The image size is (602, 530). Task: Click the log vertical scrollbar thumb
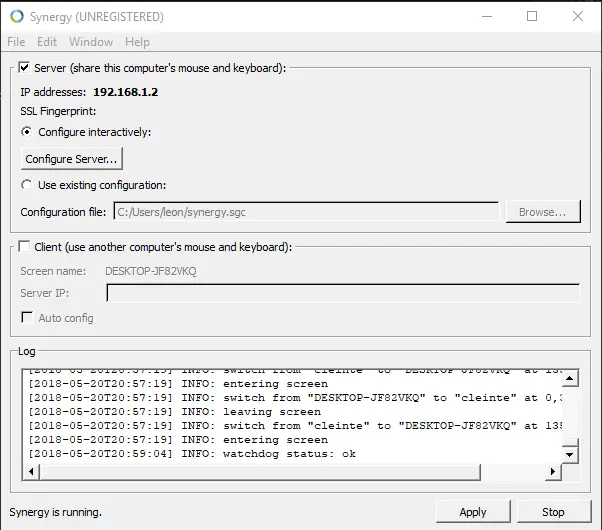pos(570,443)
